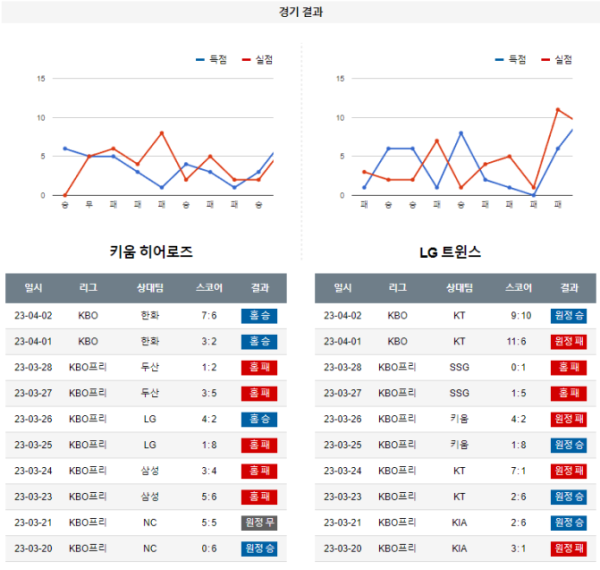
Task: Click 스코어 header in LG table
Action: tap(518, 288)
